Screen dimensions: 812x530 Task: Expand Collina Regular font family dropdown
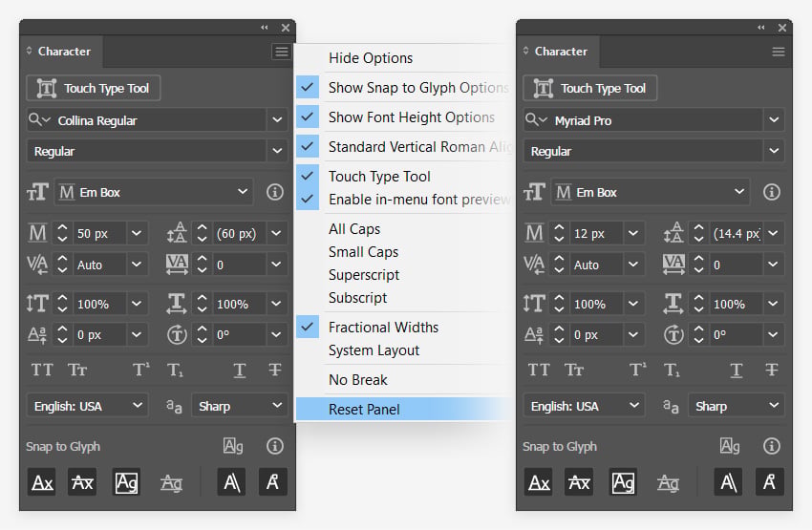click(x=277, y=120)
